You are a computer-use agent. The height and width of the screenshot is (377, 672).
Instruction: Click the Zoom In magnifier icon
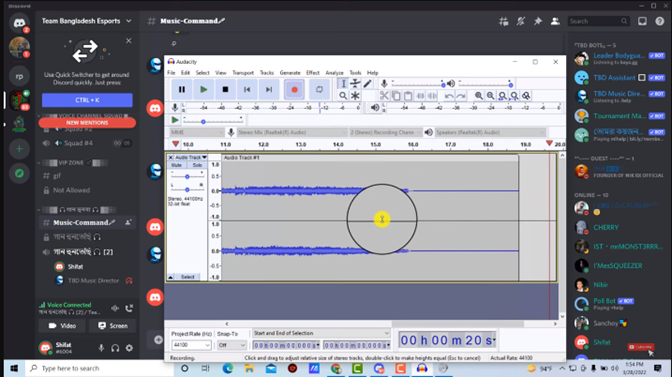[478, 96]
